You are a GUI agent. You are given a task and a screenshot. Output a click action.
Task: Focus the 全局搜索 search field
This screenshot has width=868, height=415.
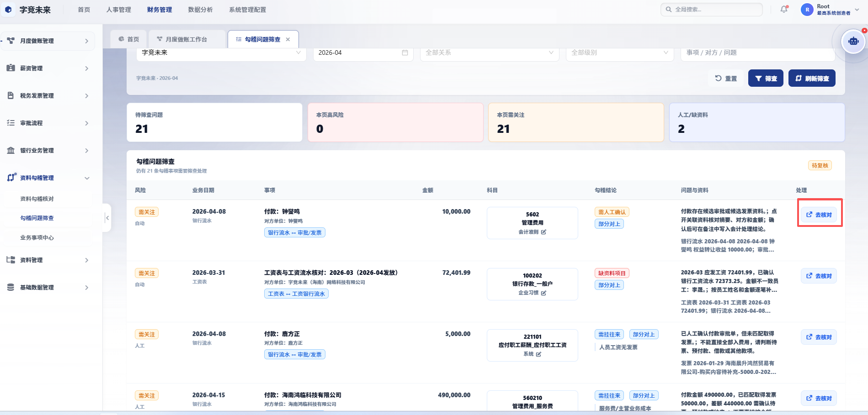(711, 9)
